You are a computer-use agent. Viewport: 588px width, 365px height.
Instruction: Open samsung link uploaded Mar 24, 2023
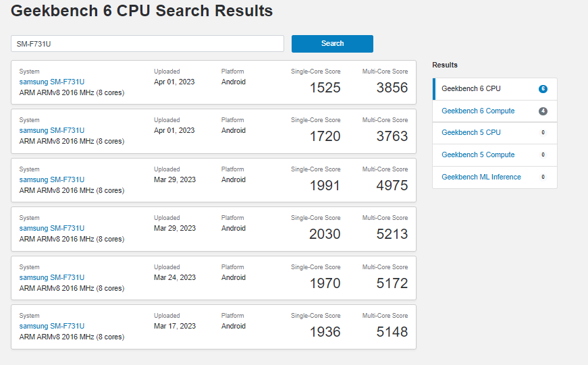[x=52, y=277]
